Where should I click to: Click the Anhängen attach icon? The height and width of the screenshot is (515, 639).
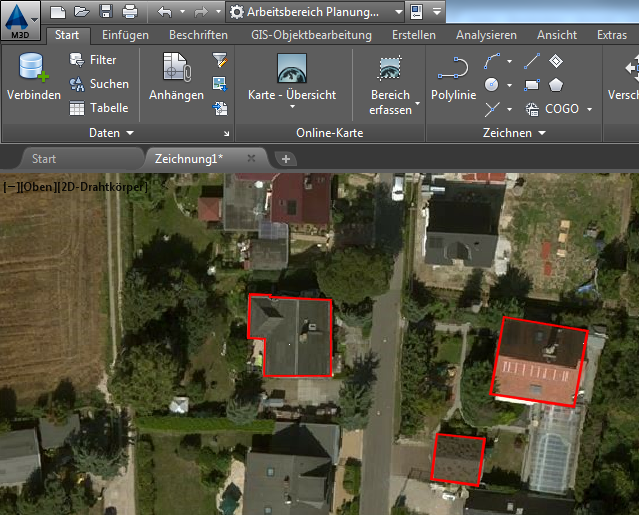[176, 69]
